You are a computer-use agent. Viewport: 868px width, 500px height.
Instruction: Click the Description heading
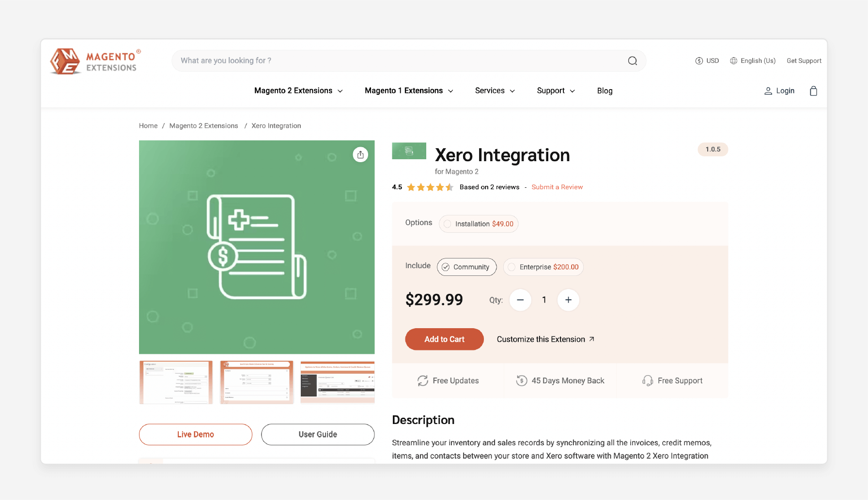coord(423,420)
